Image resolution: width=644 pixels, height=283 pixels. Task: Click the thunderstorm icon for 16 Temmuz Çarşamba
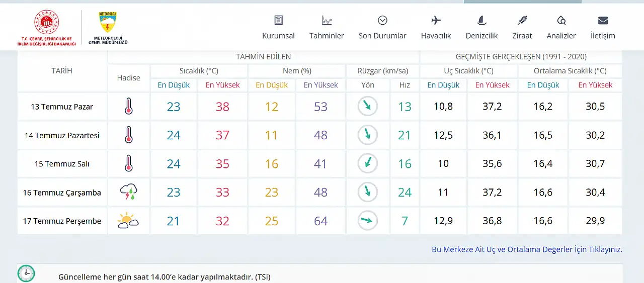point(129,192)
